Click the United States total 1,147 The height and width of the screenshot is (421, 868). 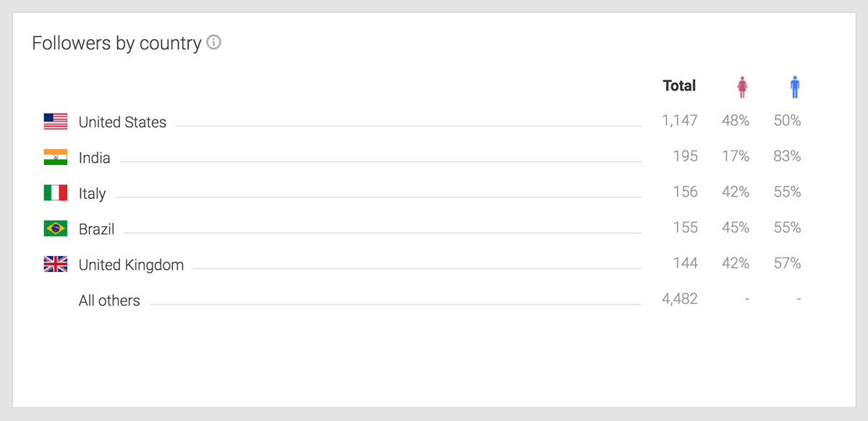coord(679,121)
